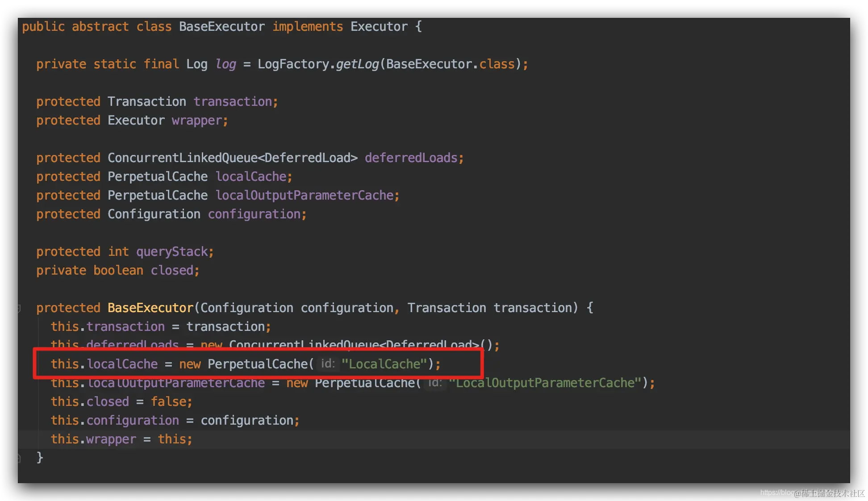Place the cursor on the 'this.wrapper = this' line
This screenshot has height=501, width=868.
coord(121,439)
